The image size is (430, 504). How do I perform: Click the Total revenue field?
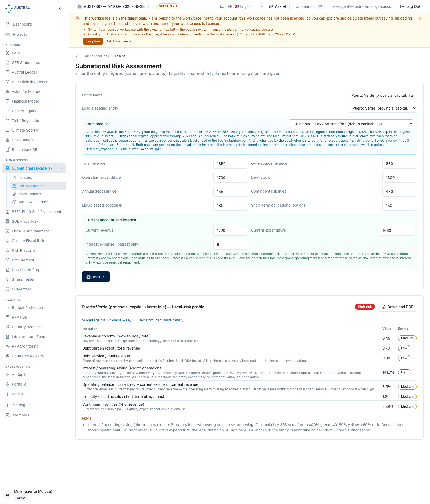click(230, 163)
